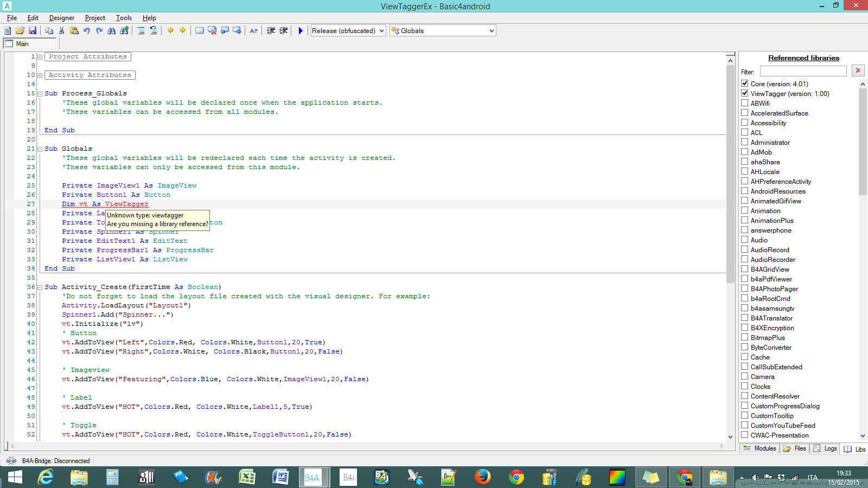Paste from clipboard toolbar icon
This screenshot has height=488, width=868.
tap(74, 31)
